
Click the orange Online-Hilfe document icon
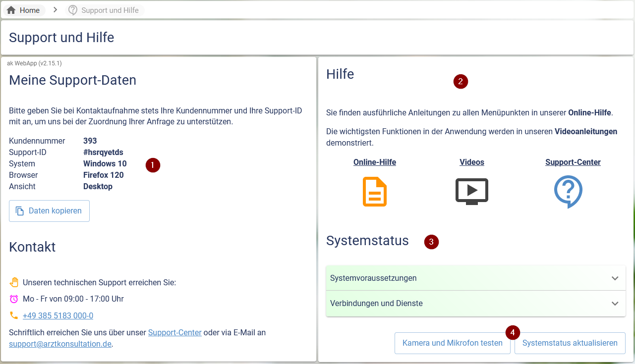click(375, 191)
